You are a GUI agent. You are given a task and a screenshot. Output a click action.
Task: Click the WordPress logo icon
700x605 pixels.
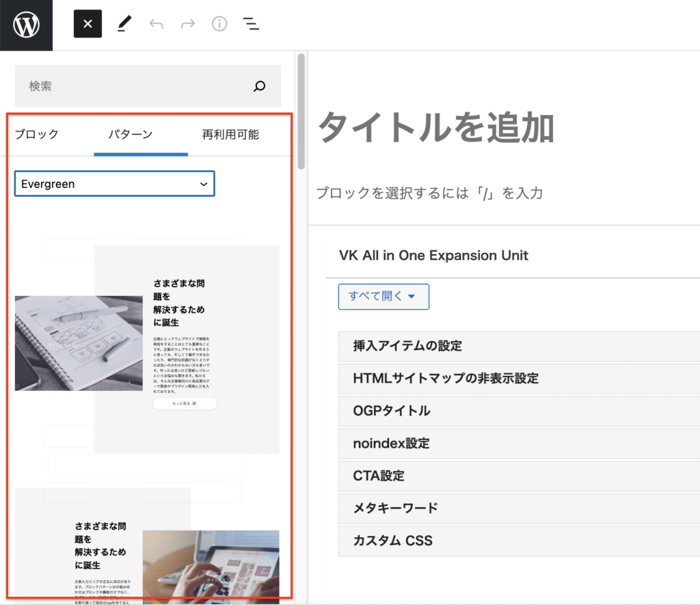pyautogui.click(x=26, y=25)
